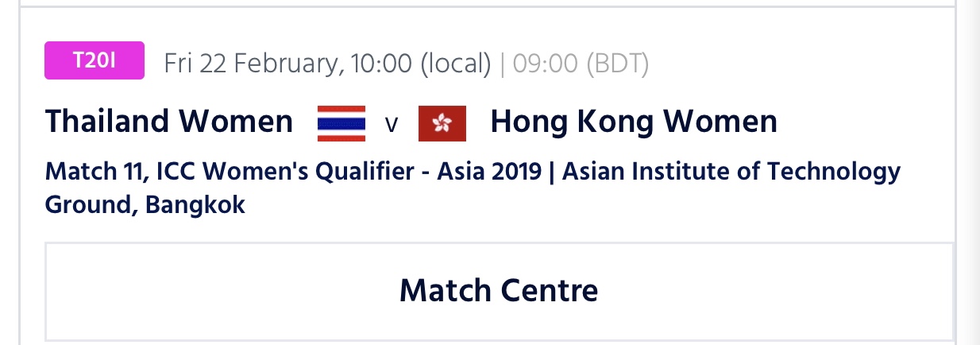Click the 09:00 (BDT) time label
Screen dimensions: 980x345
581,63
